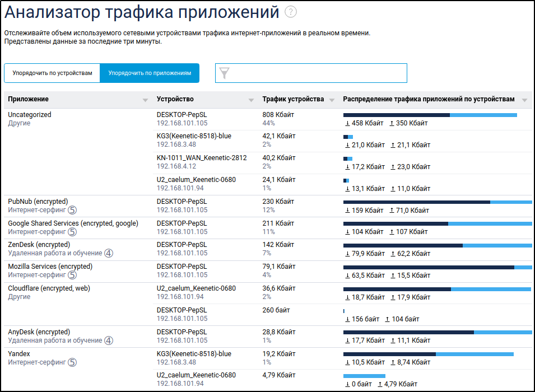Click inside the filter search field
535x392 pixels.
pyautogui.click(x=314, y=73)
